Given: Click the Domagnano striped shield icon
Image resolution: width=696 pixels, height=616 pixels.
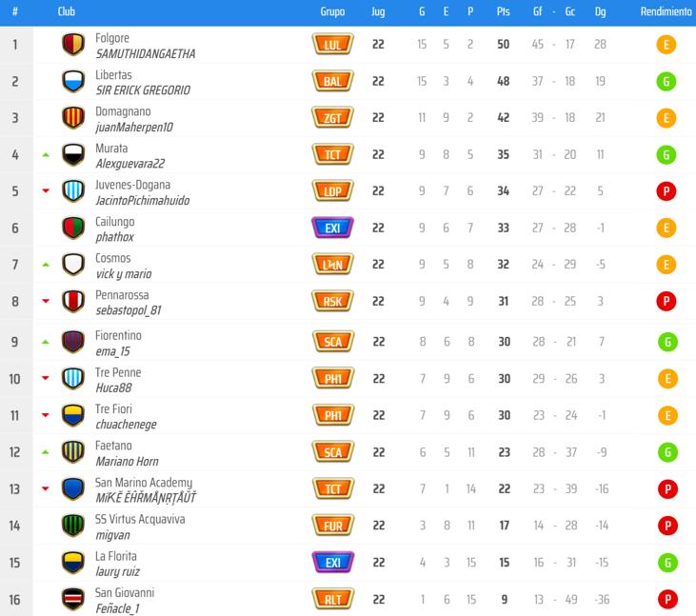Looking at the screenshot, I should pyautogui.click(x=73, y=118).
